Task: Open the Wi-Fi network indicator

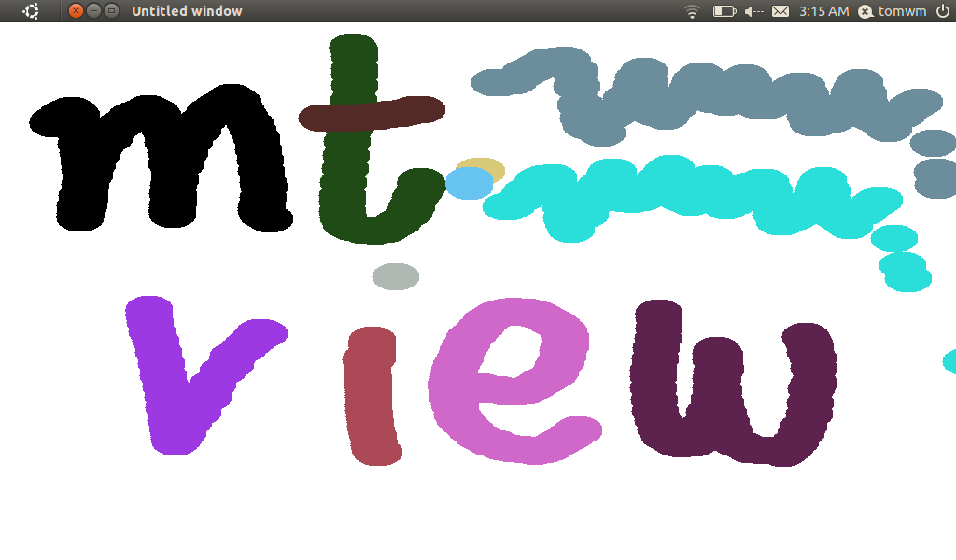Action: tap(692, 11)
